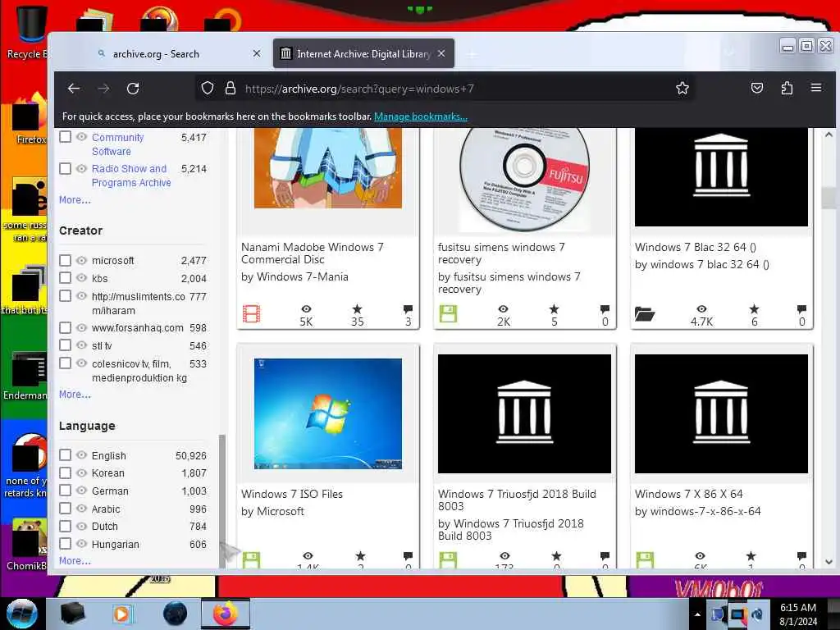Click the volume tray icon
Screen dimensions: 840x630
tap(757, 614)
